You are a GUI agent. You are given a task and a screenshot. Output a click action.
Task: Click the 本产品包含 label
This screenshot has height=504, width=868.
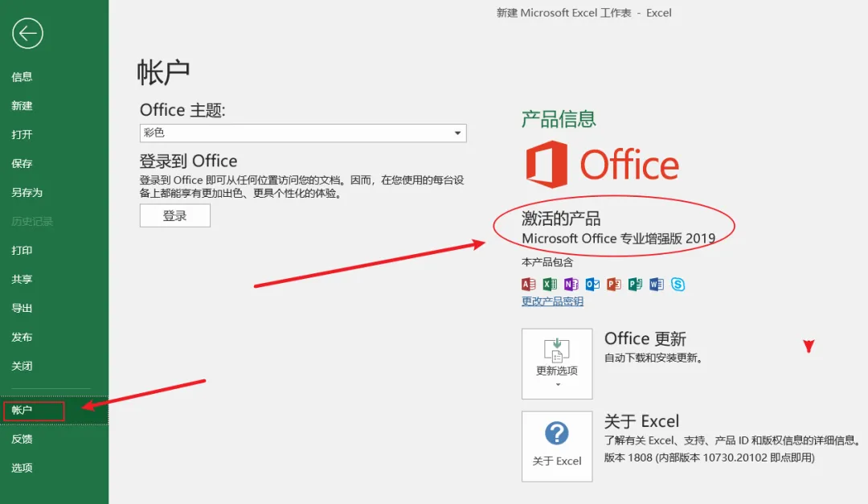pos(547,262)
